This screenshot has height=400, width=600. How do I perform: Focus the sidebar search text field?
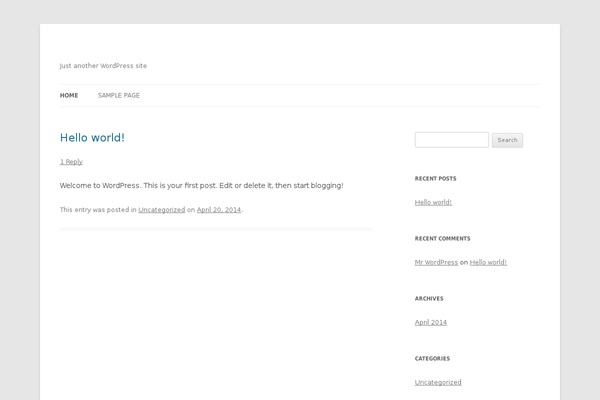[x=451, y=140]
